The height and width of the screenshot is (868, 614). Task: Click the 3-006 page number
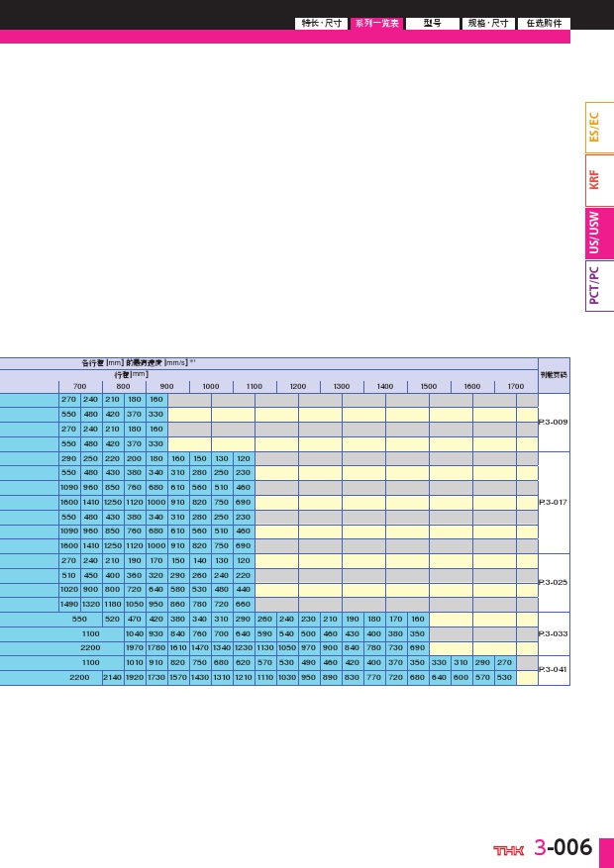click(x=563, y=848)
